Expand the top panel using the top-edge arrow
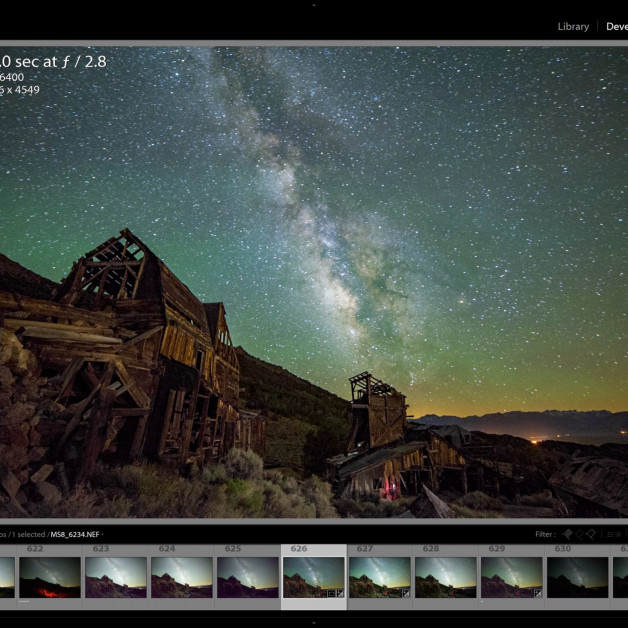This screenshot has height=628, width=628. 314,4
